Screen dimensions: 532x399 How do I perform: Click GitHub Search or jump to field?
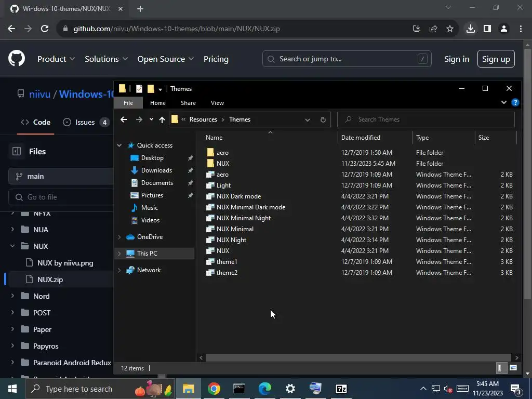coord(347,59)
